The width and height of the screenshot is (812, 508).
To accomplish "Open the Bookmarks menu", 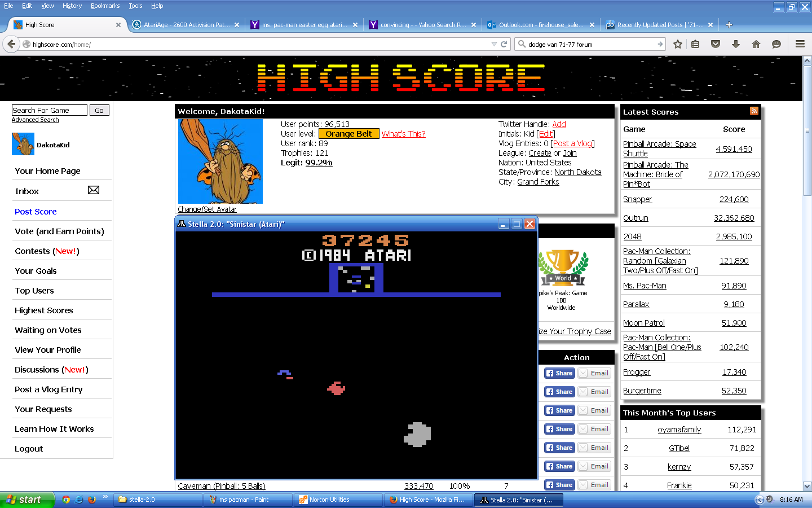I will [x=105, y=6].
